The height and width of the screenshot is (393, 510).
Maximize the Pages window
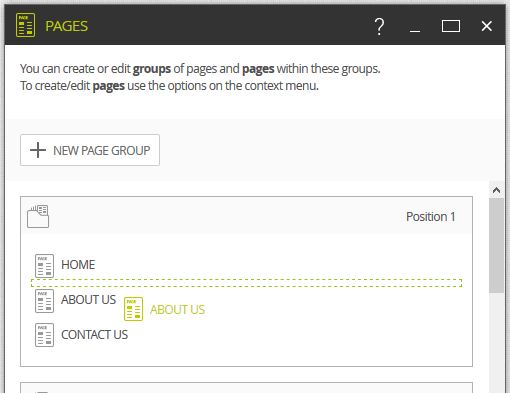(451, 26)
